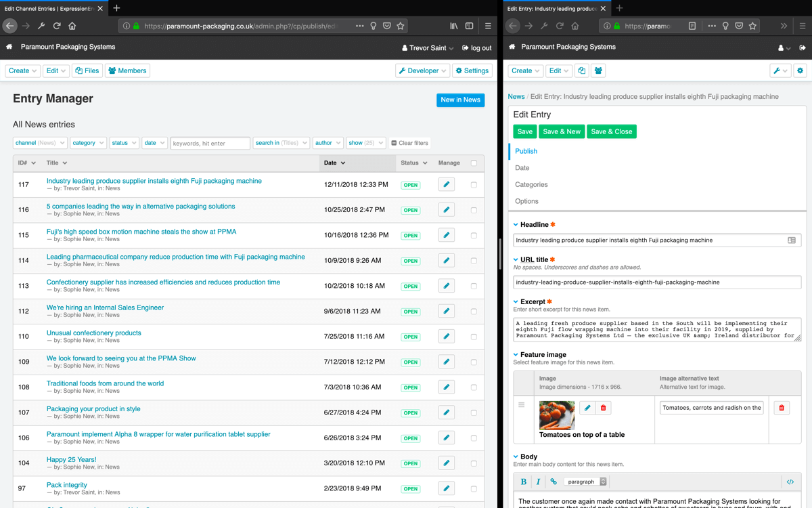Switch the Body editor to HTML source view
The height and width of the screenshot is (508, 812).
pyautogui.click(x=790, y=482)
